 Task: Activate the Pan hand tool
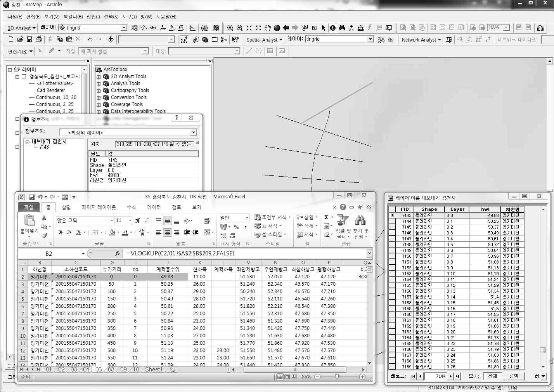(268, 28)
